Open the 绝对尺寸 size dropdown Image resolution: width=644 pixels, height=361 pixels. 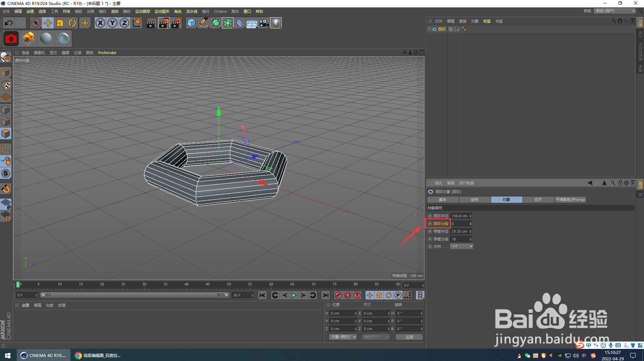click(x=376, y=337)
